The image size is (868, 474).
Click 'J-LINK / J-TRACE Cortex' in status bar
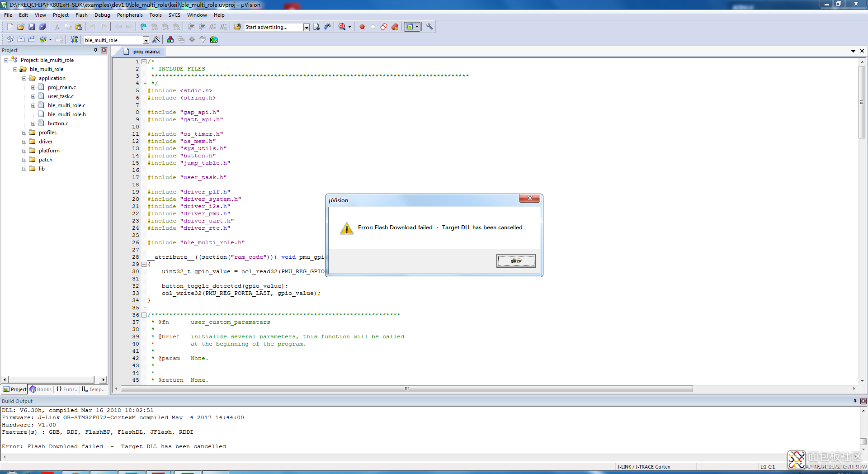pos(644,467)
